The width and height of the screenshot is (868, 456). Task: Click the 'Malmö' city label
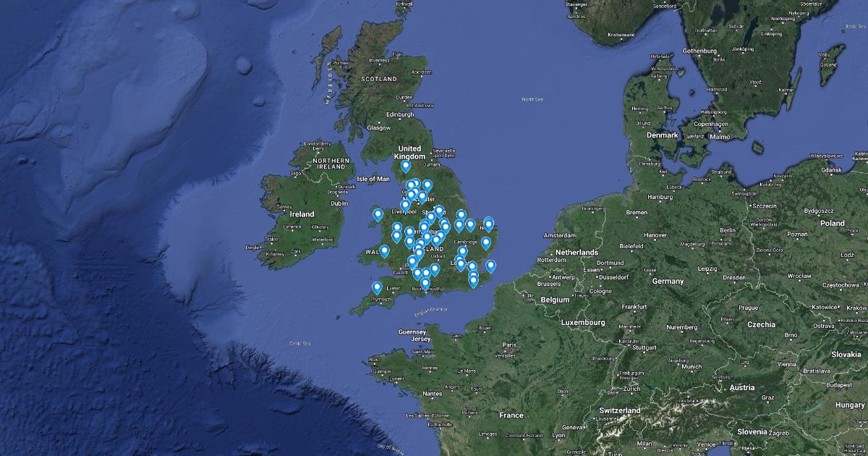click(720, 136)
